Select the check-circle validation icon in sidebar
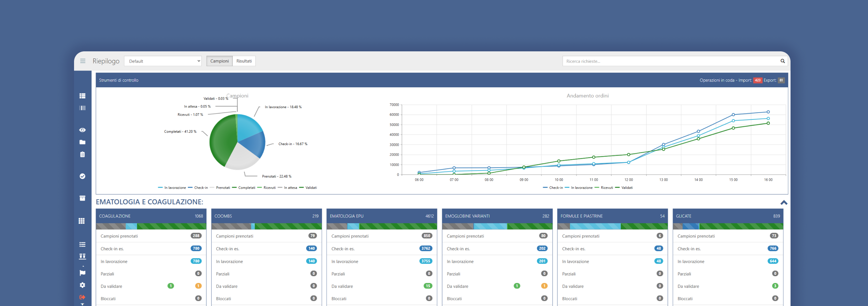 coord(82,176)
